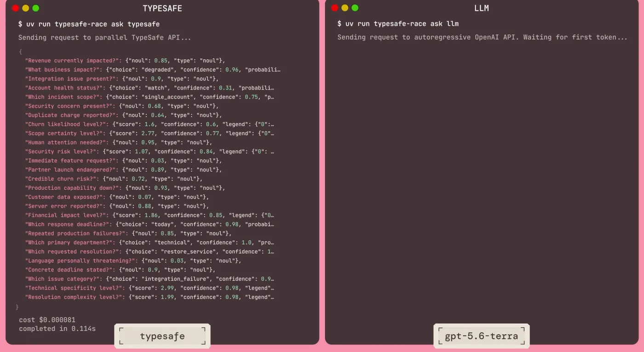Click the "Production capability down?" row
Screen dimensions: 644x352
tap(125, 188)
